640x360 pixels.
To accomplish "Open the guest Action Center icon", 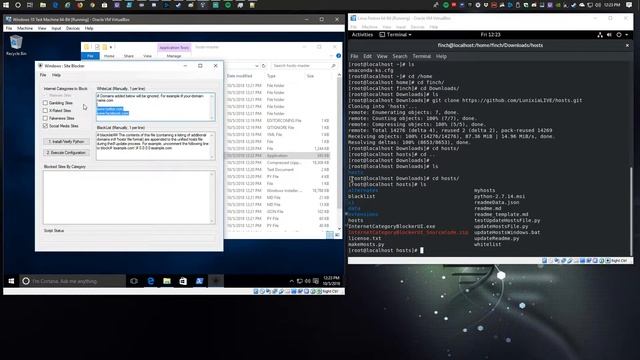I will (316, 281).
